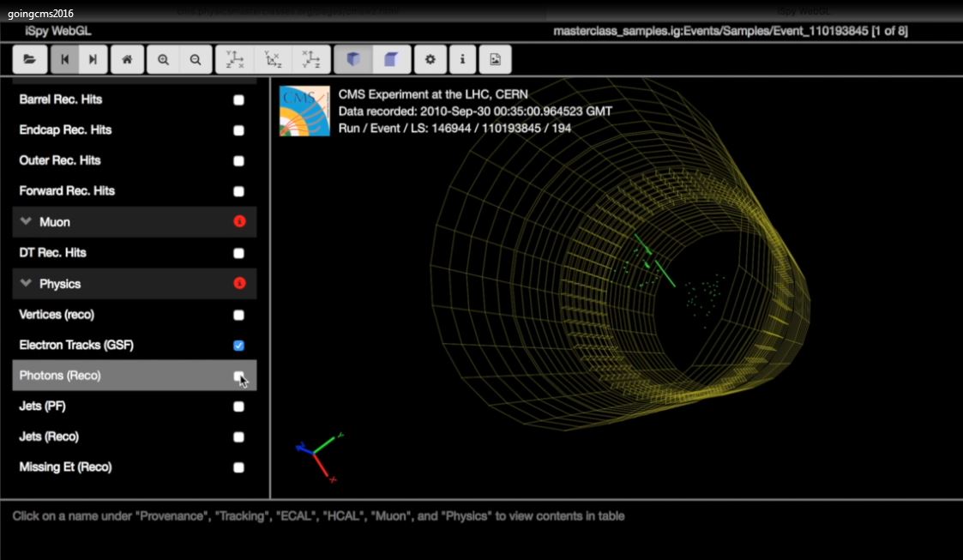Toggle the DT Rec. Hits checkbox

(x=238, y=253)
